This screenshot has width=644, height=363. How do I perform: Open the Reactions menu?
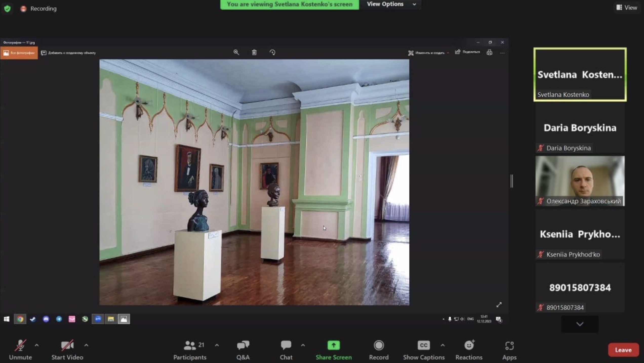coord(469,350)
